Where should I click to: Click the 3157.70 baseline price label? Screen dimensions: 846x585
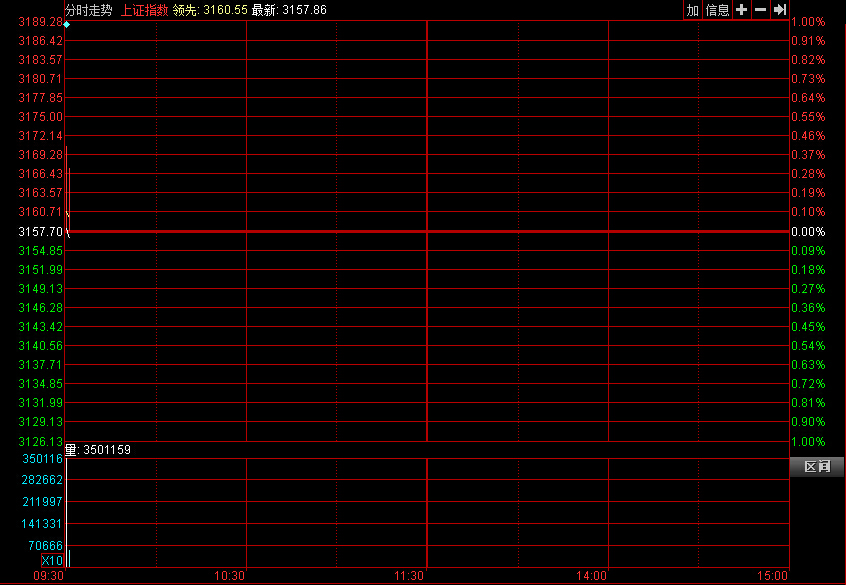(41, 231)
